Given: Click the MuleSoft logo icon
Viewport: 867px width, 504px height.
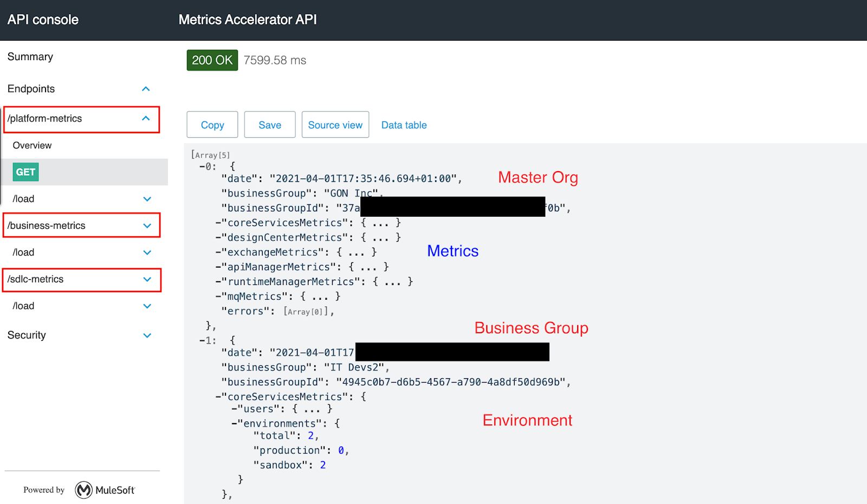Looking at the screenshot, I should pos(84,490).
